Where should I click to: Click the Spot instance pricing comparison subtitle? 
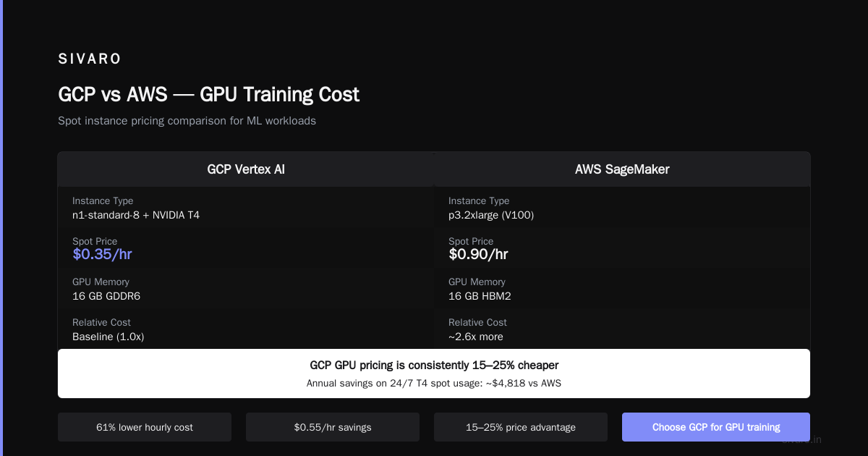187,121
